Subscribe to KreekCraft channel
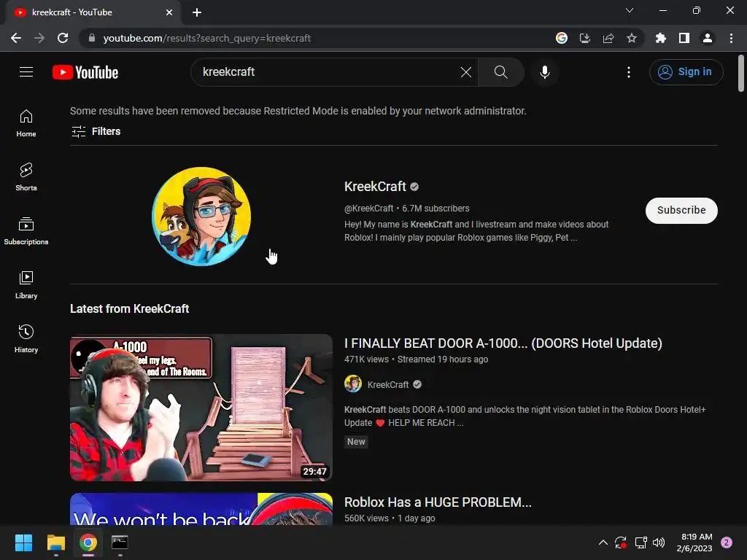Viewport: 747px width, 560px height. pos(681,211)
